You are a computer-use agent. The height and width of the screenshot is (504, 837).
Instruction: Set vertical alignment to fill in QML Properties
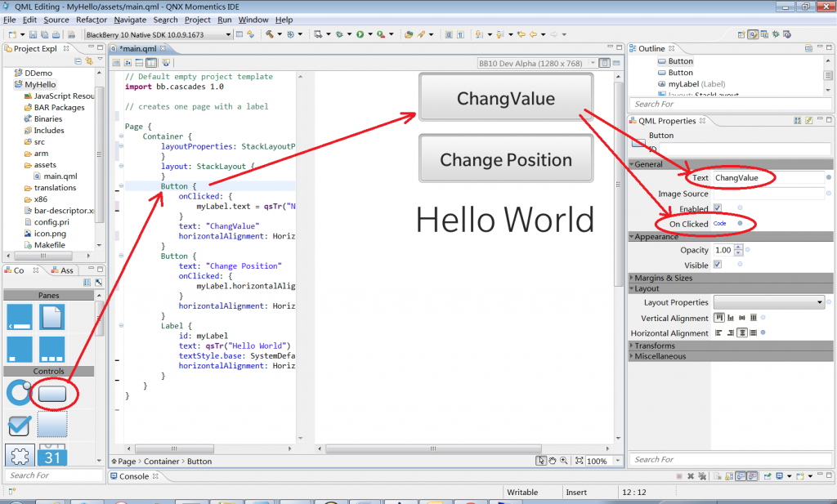753,318
